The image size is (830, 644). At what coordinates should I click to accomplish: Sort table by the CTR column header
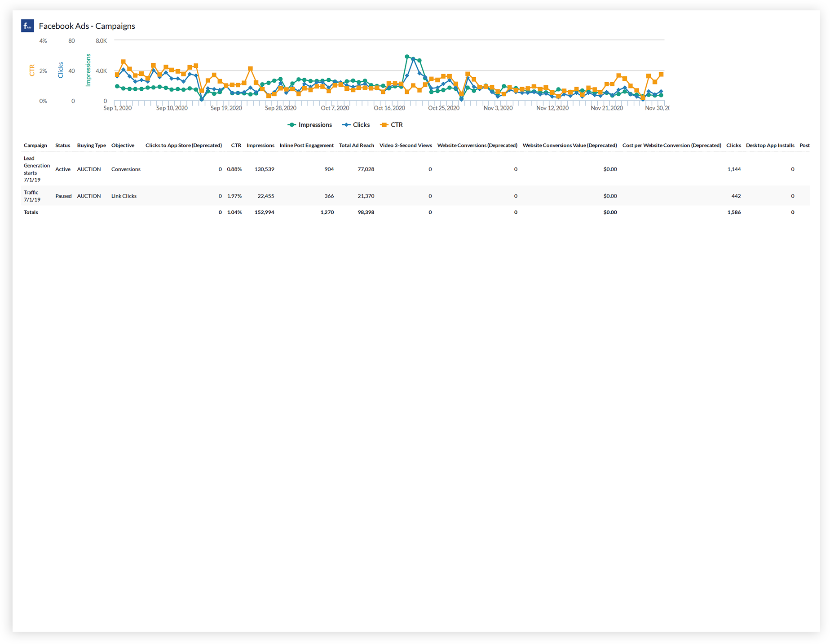pyautogui.click(x=236, y=145)
